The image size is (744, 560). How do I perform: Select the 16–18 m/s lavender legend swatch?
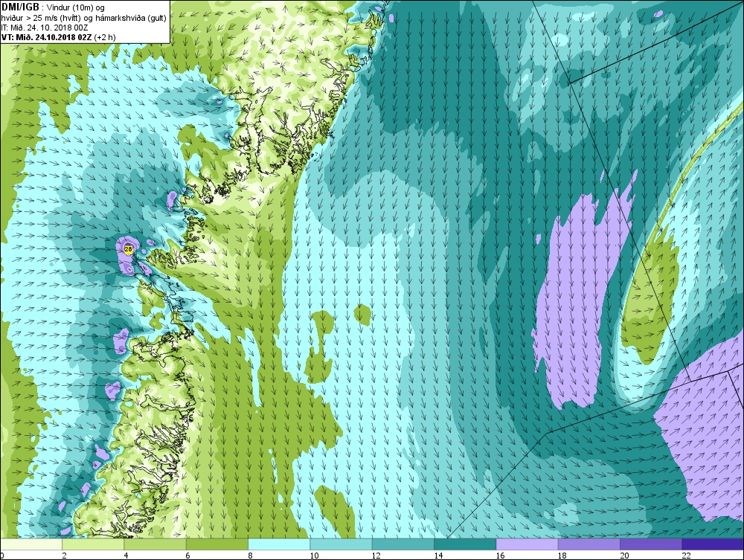[x=527, y=544]
